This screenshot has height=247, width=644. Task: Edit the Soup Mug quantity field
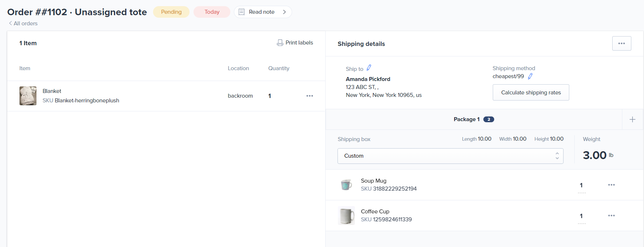point(581,186)
